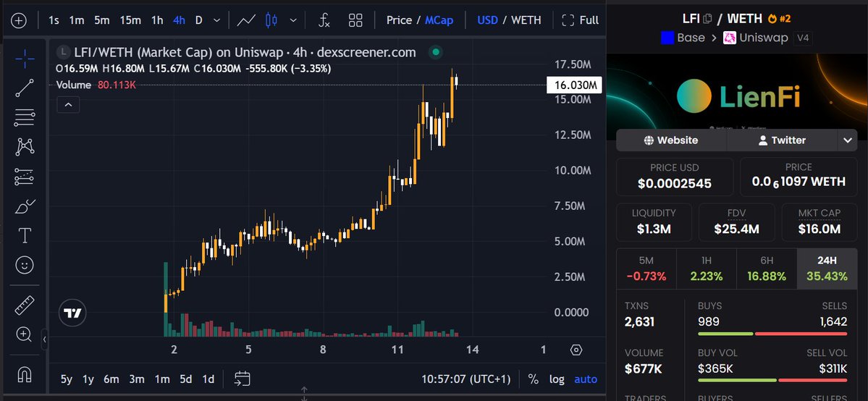Set chart range to 5y
Screen dimensions: 868x401
point(67,379)
